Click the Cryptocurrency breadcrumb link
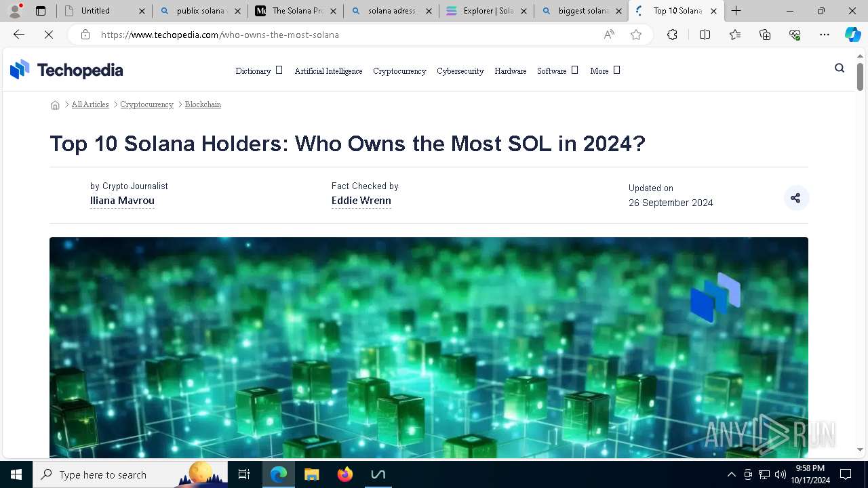Image resolution: width=868 pixels, height=488 pixels. [x=147, y=104]
